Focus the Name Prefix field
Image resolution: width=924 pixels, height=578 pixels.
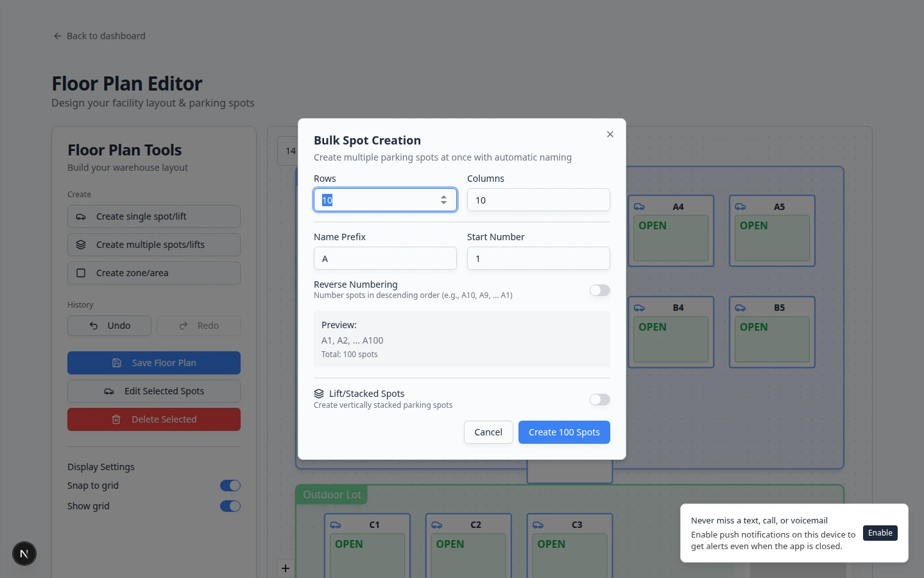point(385,258)
